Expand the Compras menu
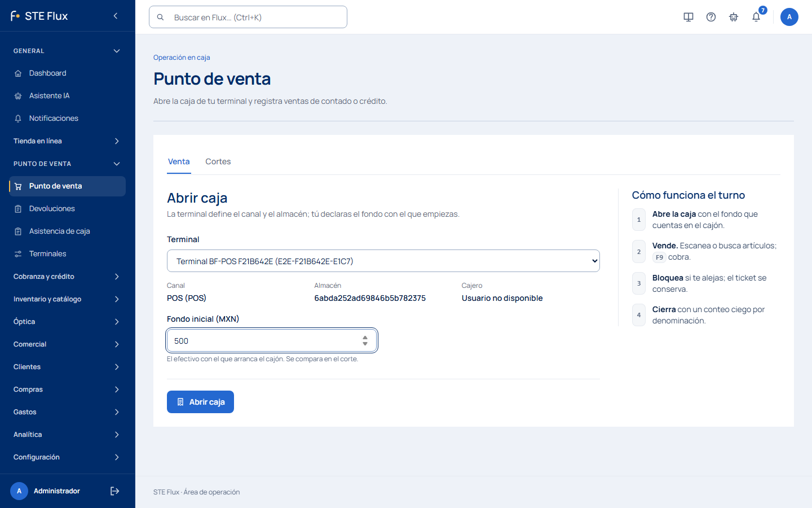The image size is (812, 508). click(x=68, y=389)
